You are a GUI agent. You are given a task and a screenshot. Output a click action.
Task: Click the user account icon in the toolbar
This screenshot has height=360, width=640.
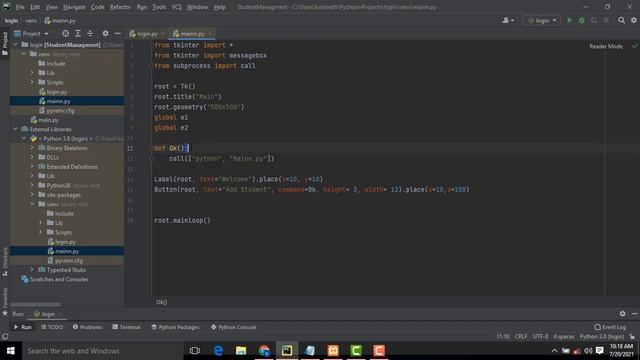508,20
